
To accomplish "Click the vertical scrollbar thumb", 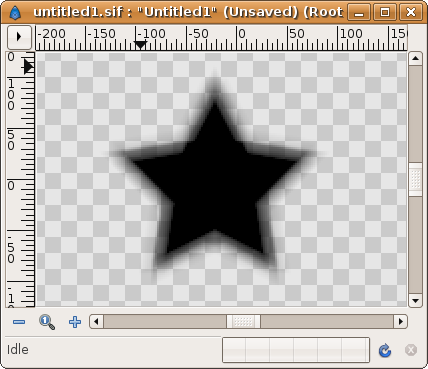I will pos(415,180).
